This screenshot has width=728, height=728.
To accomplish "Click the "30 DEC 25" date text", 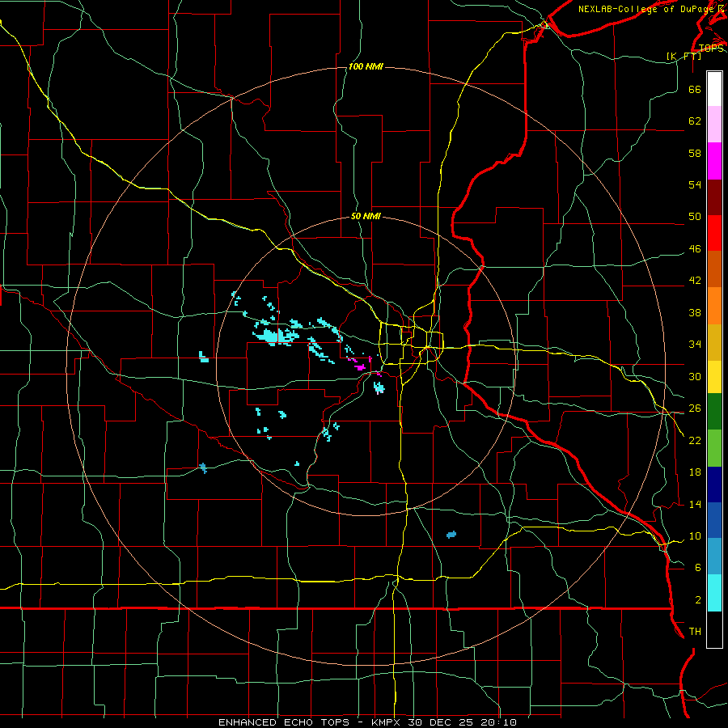I will tap(440, 722).
